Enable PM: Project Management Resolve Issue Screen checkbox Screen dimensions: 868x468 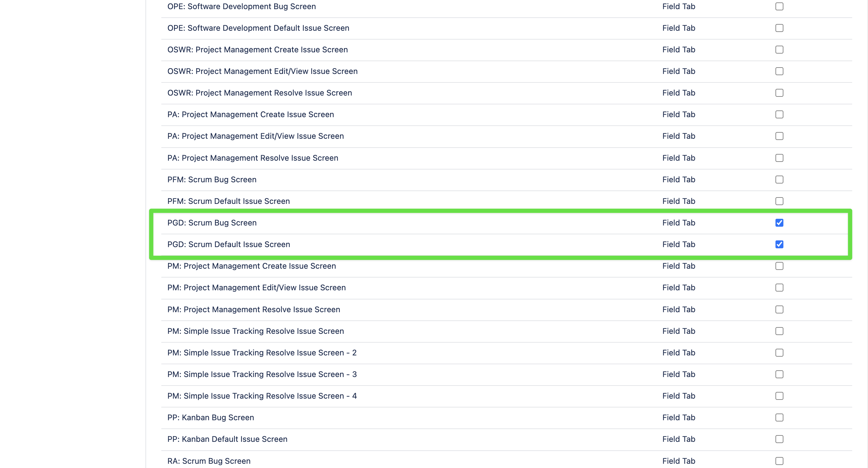779,309
